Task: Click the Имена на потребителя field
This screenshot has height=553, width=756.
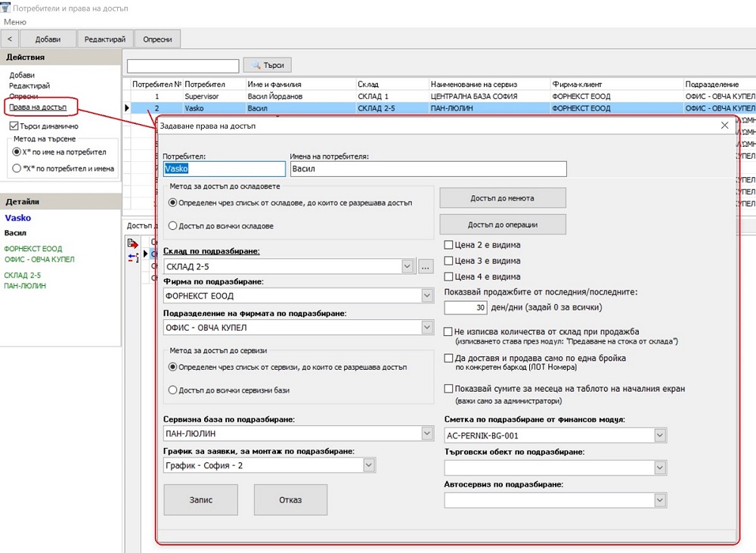Action: coord(428,169)
